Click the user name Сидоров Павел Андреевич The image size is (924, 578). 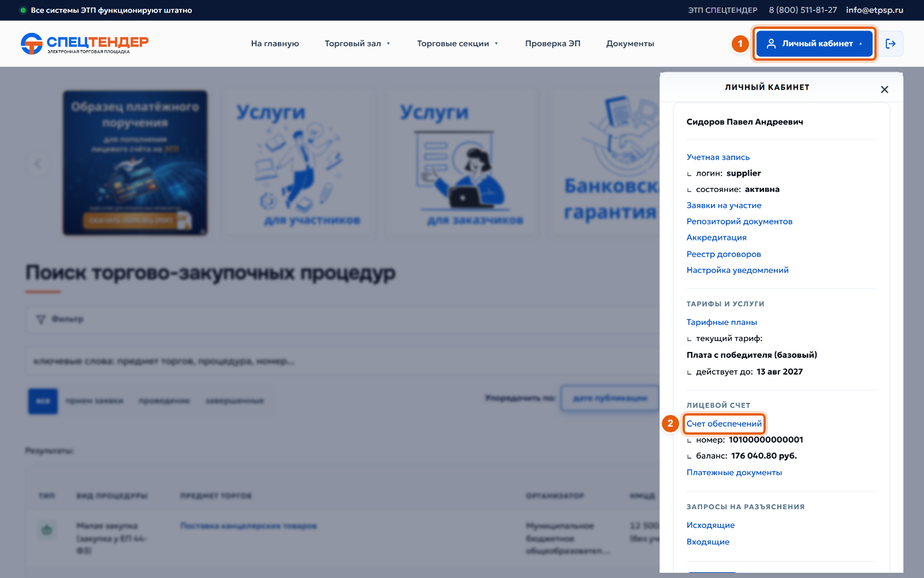coord(744,122)
